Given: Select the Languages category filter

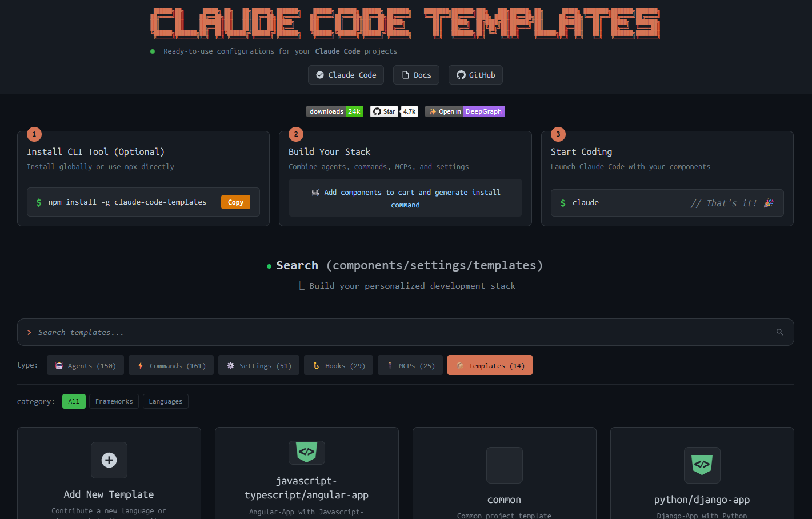Looking at the screenshot, I should point(166,401).
